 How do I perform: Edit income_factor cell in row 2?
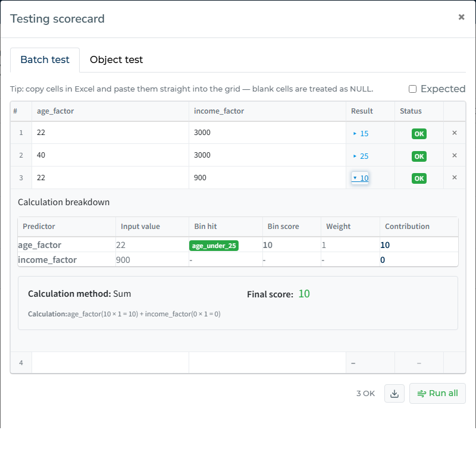(267, 155)
